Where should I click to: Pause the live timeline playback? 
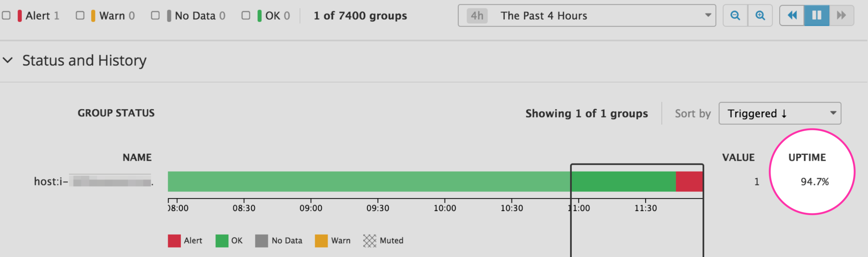(817, 15)
